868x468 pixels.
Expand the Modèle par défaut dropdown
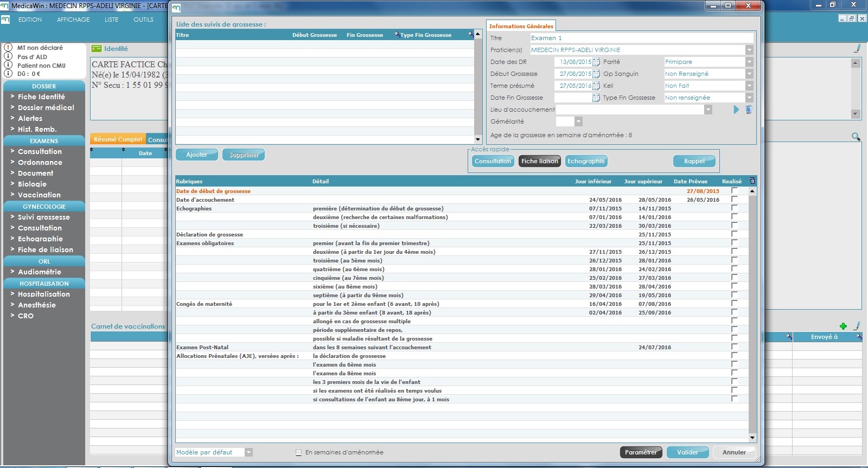pos(248,452)
